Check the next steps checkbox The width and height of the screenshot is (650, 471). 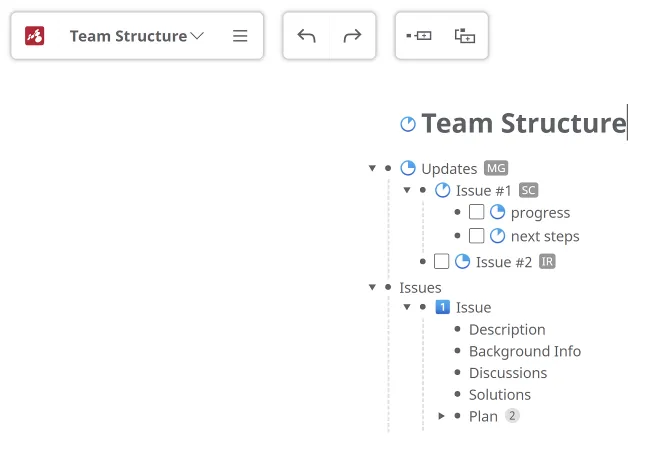(x=477, y=236)
